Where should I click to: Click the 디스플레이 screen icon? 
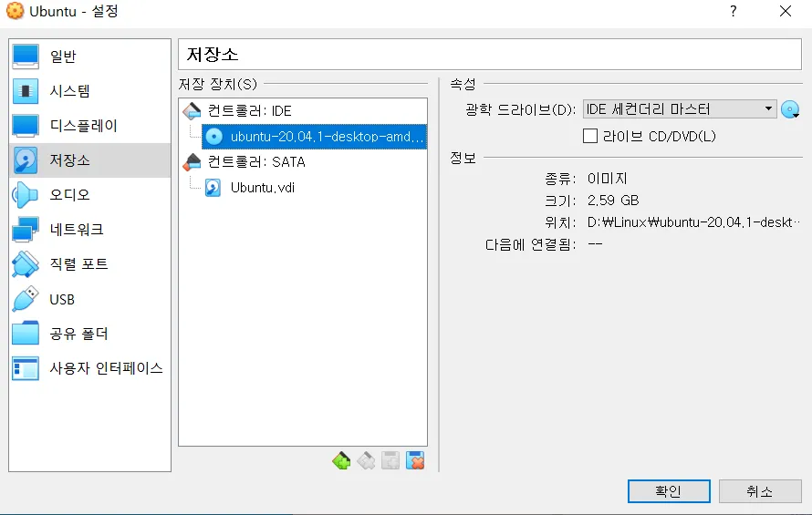click(25, 126)
